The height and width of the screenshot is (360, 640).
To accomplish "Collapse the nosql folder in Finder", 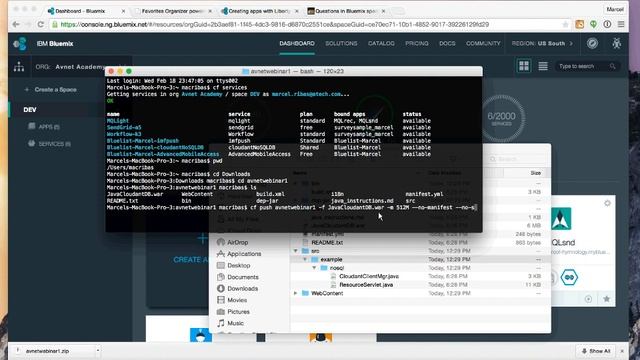I will (314, 268).
